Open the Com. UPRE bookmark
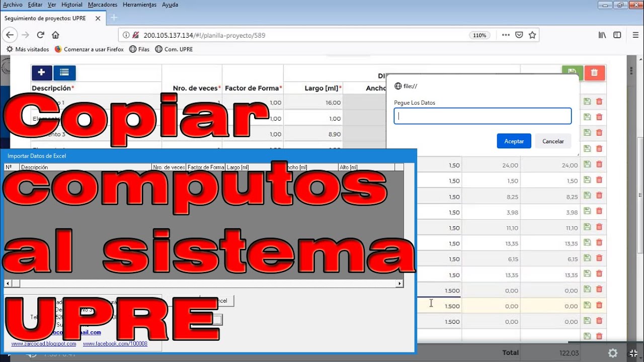The width and height of the screenshot is (644, 362). pyautogui.click(x=174, y=49)
